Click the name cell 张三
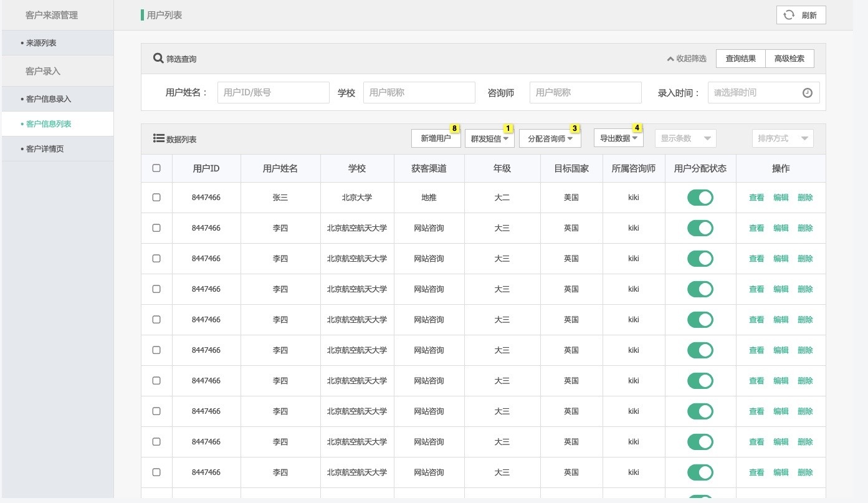Screen dimensions: 868x503 point(280,198)
